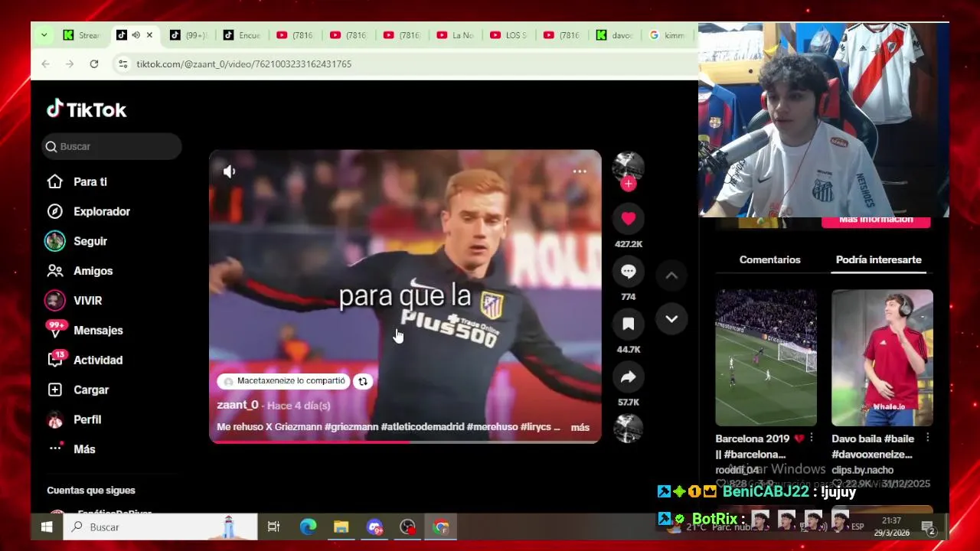Switch to the kimm Google tab
This screenshot has width=980, height=551.
(x=668, y=35)
